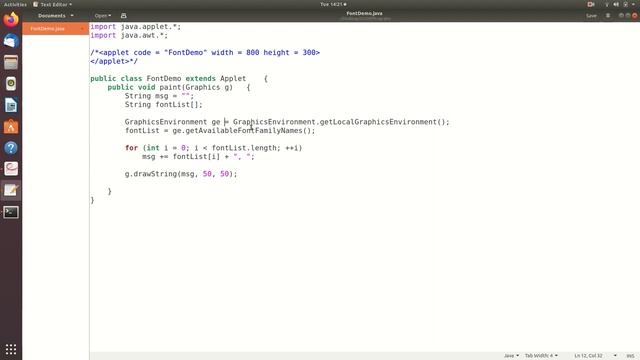Click the 'ge.getAvailableFontFamilyNames()' line

point(220,131)
